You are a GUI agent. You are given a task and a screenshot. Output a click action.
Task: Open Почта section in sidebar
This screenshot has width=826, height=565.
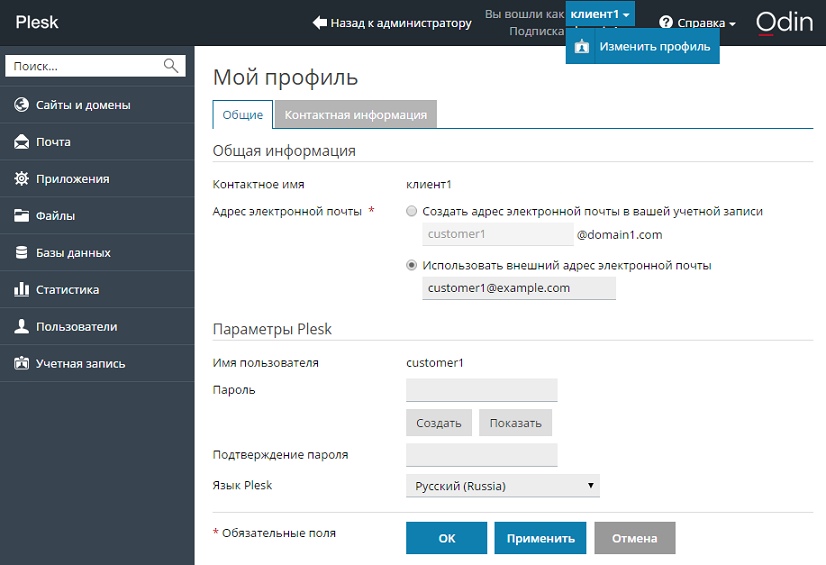(x=97, y=142)
